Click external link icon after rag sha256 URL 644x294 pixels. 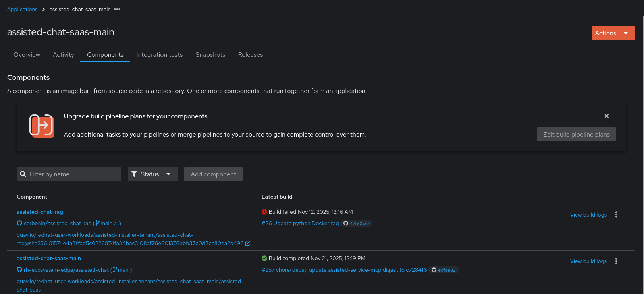pyautogui.click(x=248, y=243)
